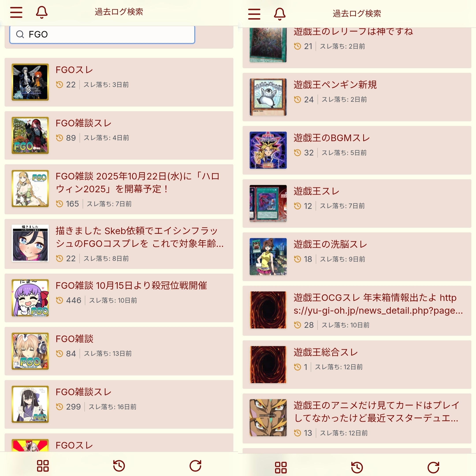Open 遊戯王ペンギン新規 thread
Screen dimensions: 476x476
[357, 97]
